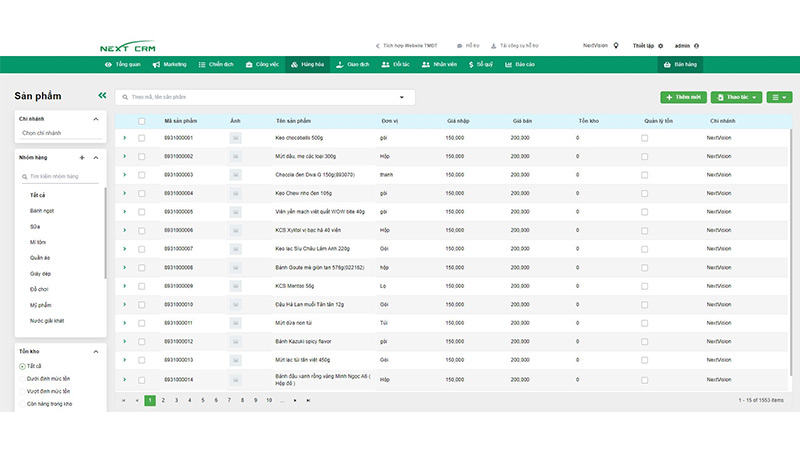Click the admin user account icon
Screen dimensions: 800x450
pyautogui.click(x=696, y=45)
